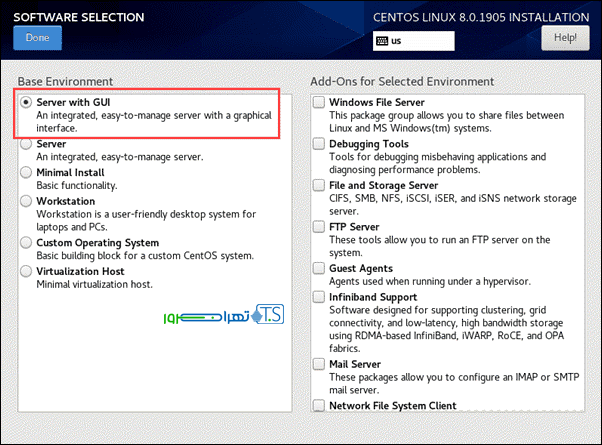Pick Custom Operating System option
The image size is (602, 445).
click(26, 242)
